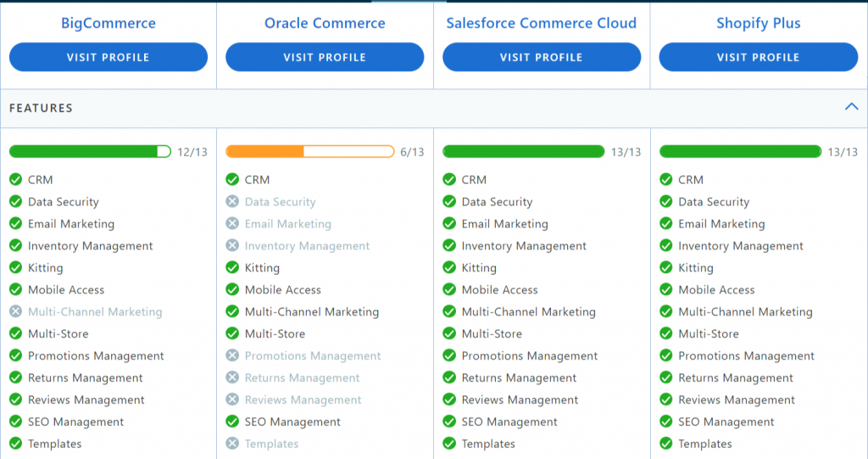Visit the Salesforce Commerce Cloud profile button
The width and height of the screenshot is (868, 459).
542,57
